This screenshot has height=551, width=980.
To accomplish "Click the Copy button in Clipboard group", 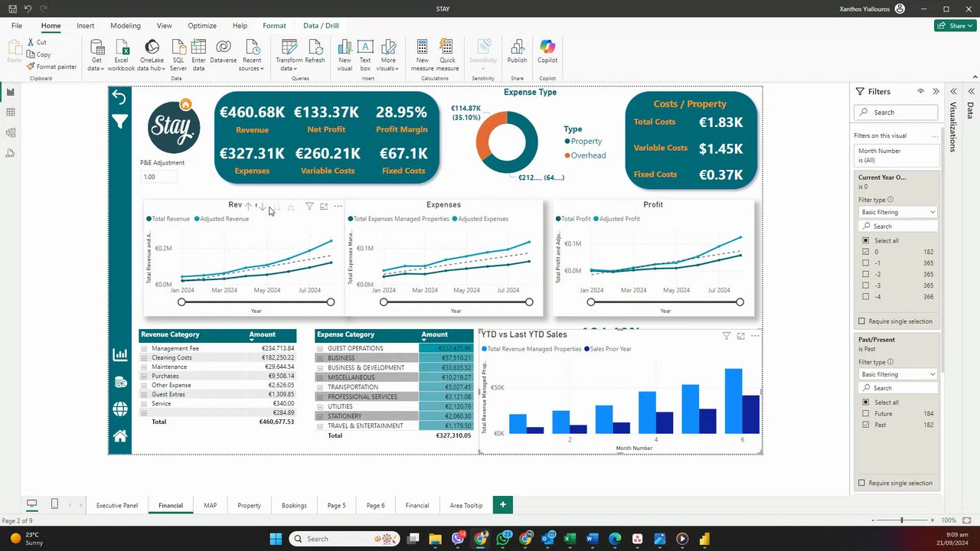I will [x=39, y=54].
